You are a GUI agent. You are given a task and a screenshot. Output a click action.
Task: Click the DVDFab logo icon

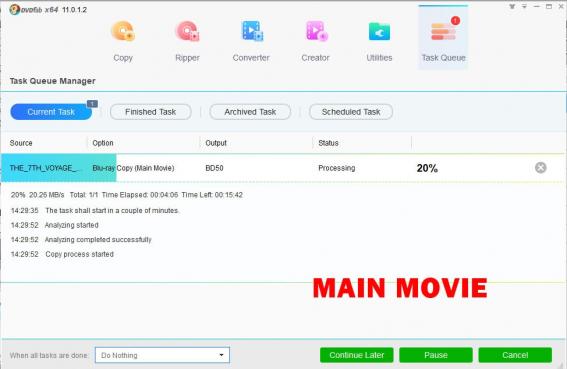[14, 9]
